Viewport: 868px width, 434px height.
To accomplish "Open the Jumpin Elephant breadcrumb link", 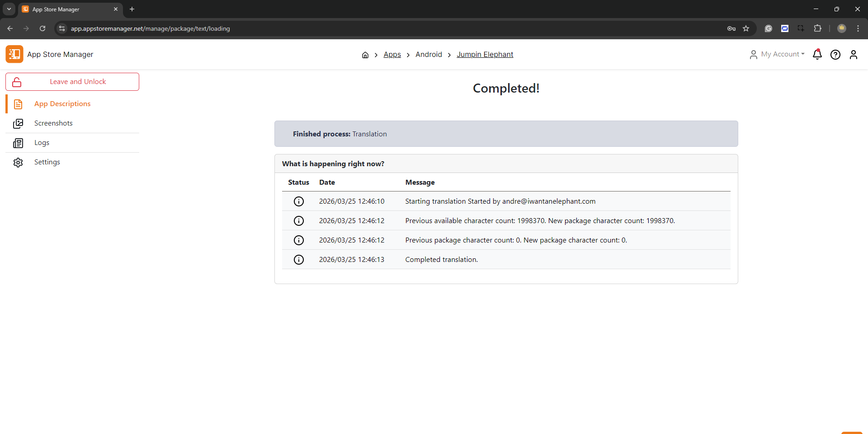I will coord(485,55).
